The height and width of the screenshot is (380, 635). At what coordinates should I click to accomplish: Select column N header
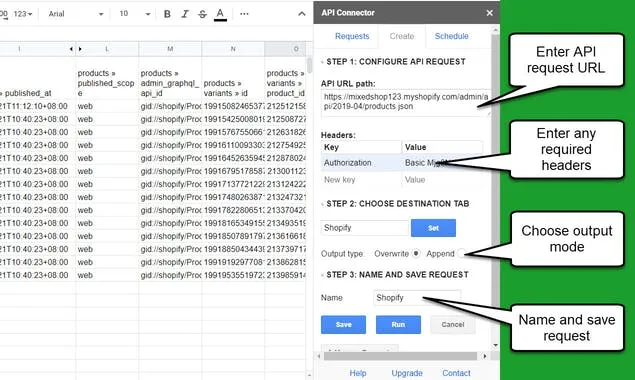pos(233,49)
